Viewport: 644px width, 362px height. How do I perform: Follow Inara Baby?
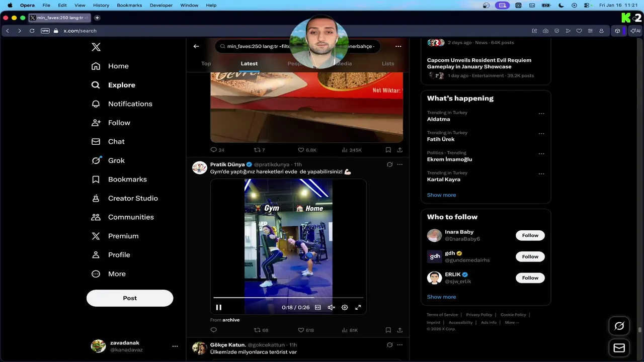click(x=530, y=235)
